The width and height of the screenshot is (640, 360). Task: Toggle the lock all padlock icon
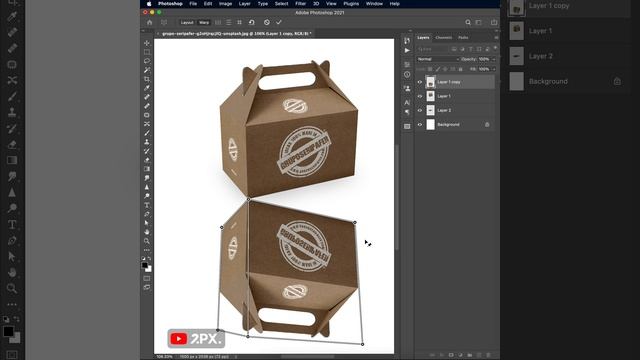[x=460, y=69]
